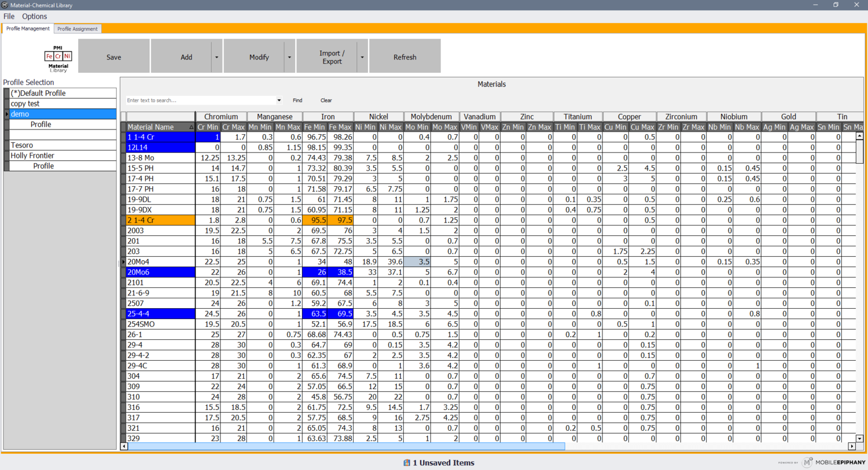Click Find next to the search box
868x470 pixels.
297,101
